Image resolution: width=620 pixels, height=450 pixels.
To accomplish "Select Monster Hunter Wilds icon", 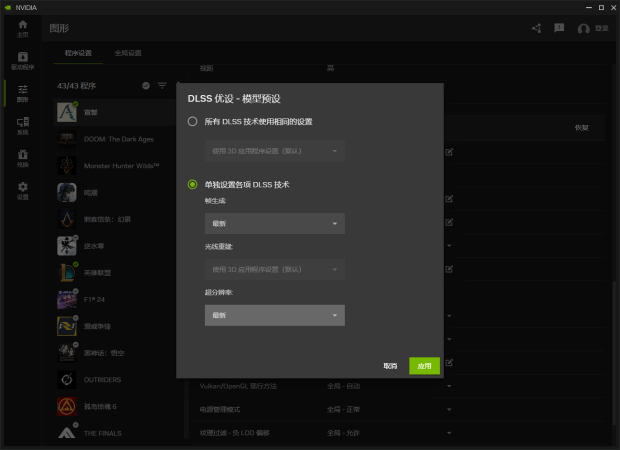I will [67, 166].
